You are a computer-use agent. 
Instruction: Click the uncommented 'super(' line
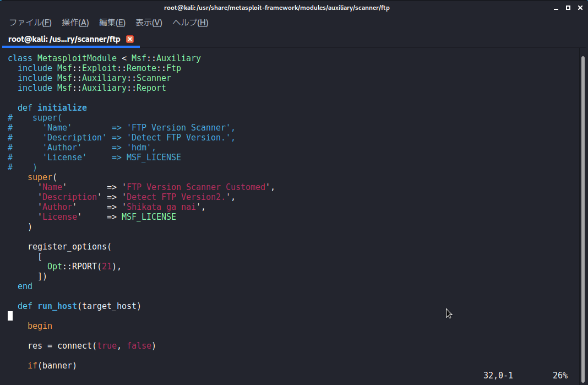pos(42,177)
